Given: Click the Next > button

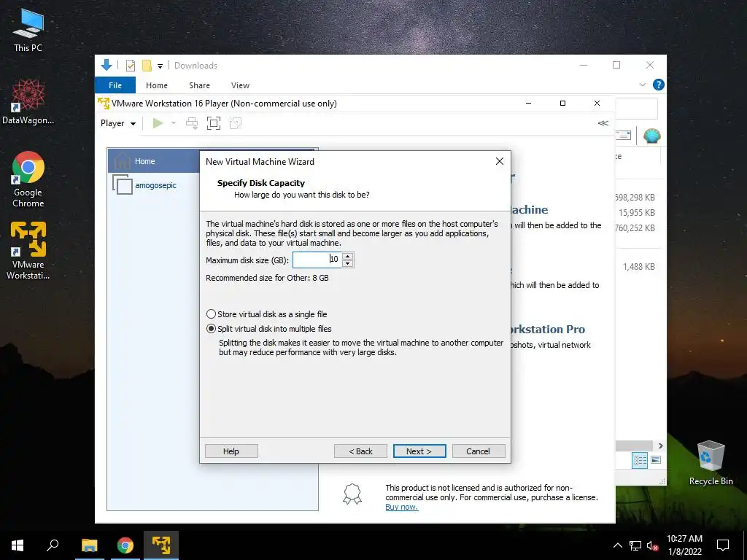Looking at the screenshot, I should (x=419, y=451).
